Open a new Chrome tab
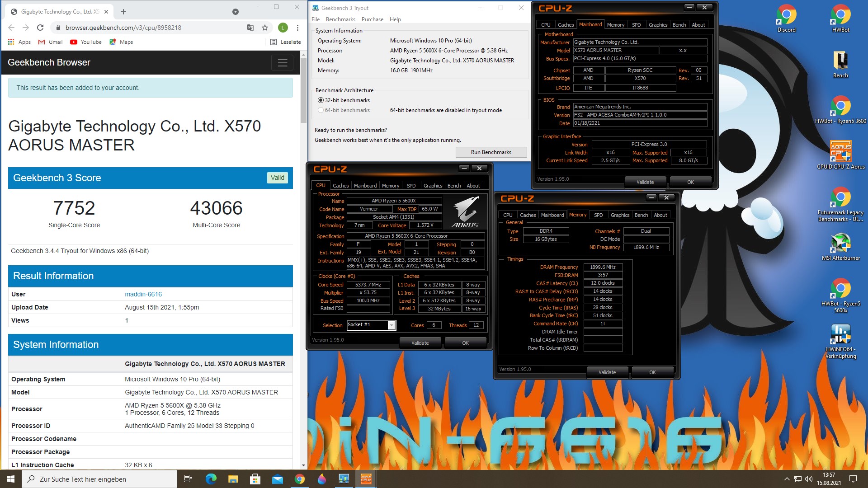This screenshot has height=488, width=868. (123, 12)
